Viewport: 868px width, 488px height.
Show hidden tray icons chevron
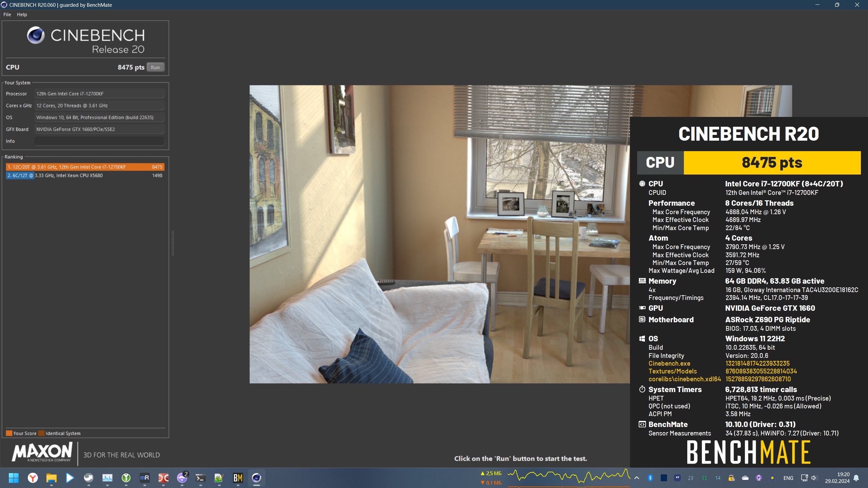click(637, 478)
